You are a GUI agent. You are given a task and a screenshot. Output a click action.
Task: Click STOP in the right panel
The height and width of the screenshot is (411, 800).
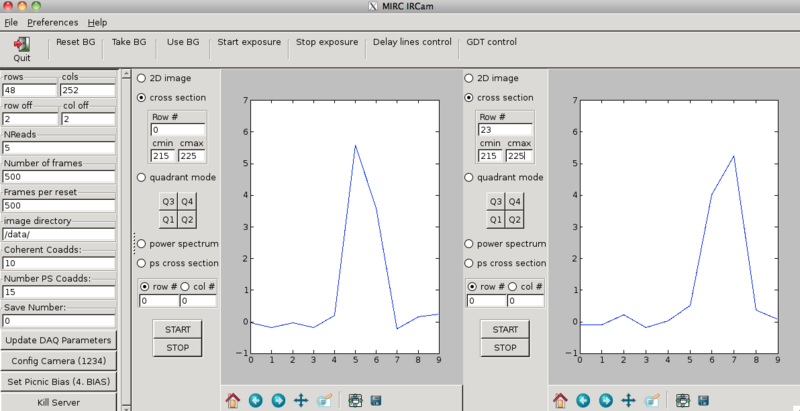[x=505, y=348]
